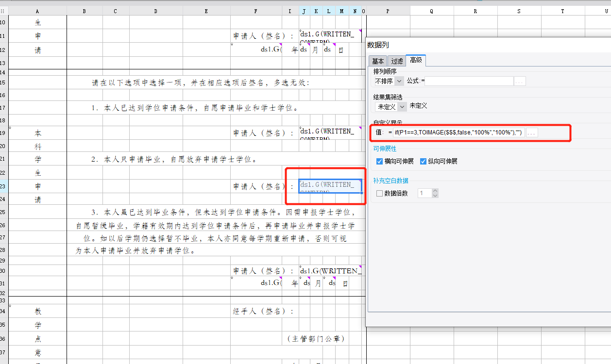Click the 自定义显示 值 formula field
611x364 pixels.
pyautogui.click(x=458, y=132)
